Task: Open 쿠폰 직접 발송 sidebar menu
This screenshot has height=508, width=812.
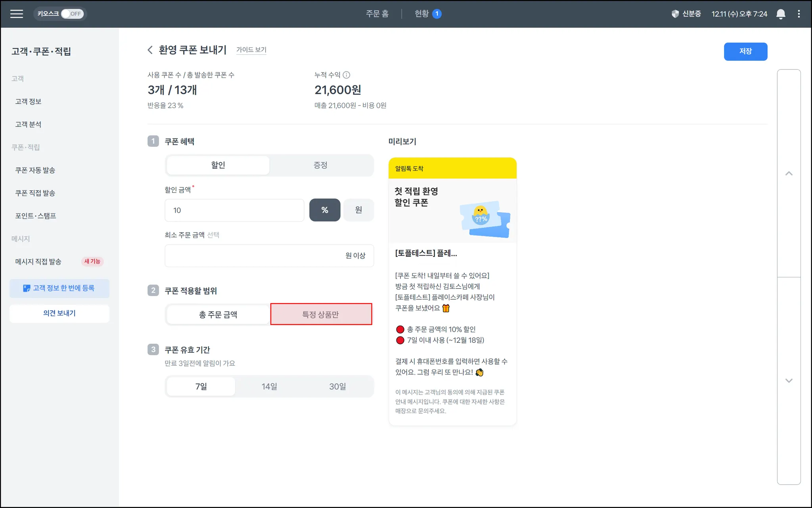Action: click(35, 193)
